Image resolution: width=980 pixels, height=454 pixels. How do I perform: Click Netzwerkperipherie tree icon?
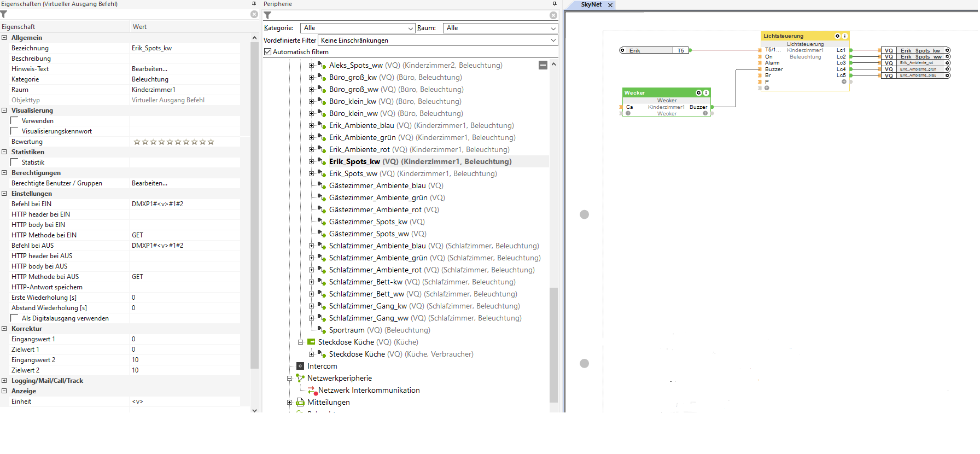coord(300,378)
